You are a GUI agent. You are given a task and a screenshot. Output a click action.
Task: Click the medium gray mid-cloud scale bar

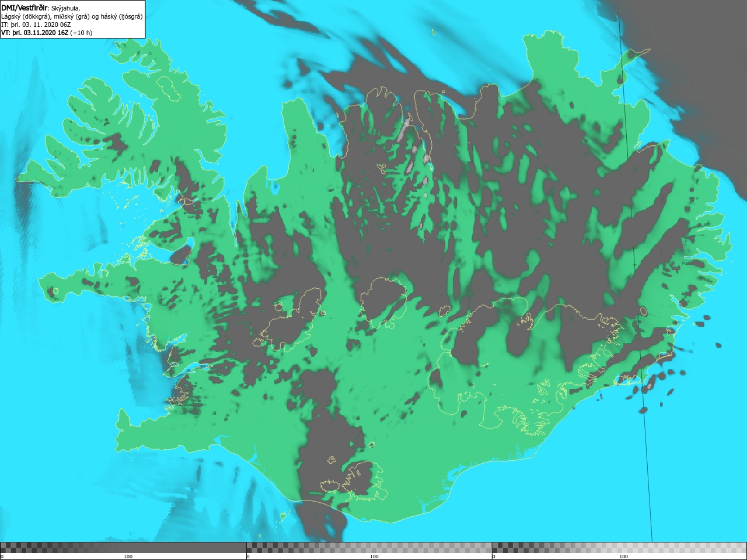(x=369, y=548)
